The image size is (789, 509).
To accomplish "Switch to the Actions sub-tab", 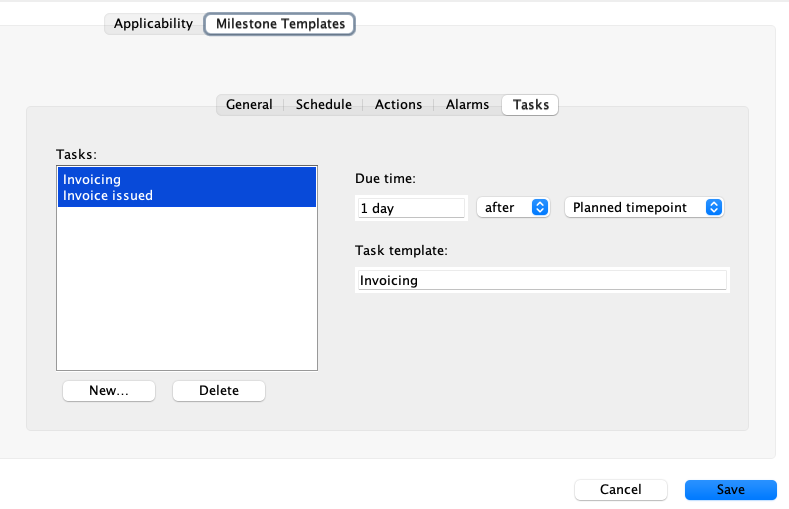I will pyautogui.click(x=398, y=105).
